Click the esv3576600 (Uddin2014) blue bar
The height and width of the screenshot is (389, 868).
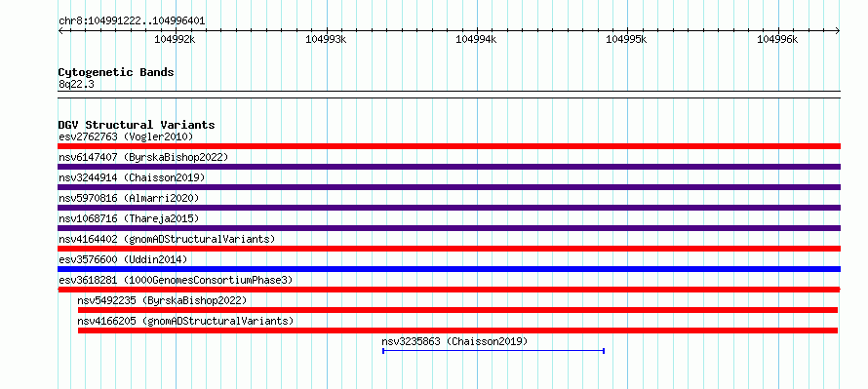(449, 269)
